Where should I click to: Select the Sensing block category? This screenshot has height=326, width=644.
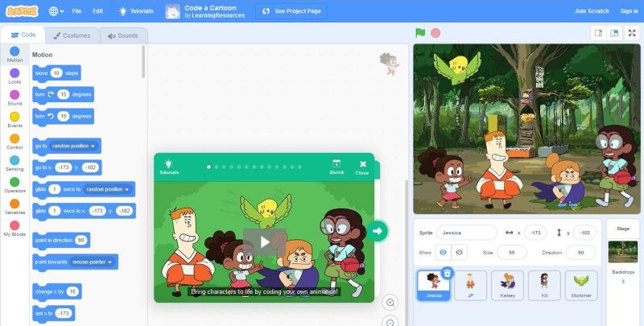coord(14,163)
